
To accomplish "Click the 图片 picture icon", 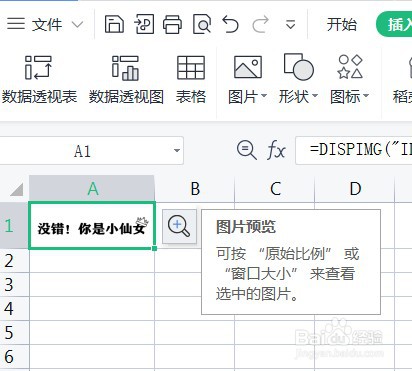I will coord(248,67).
